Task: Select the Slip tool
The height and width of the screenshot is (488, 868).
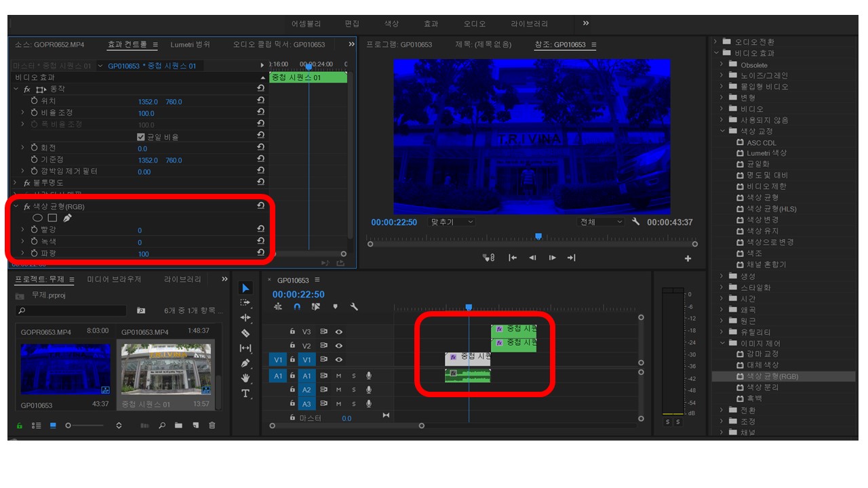Action: 245,348
